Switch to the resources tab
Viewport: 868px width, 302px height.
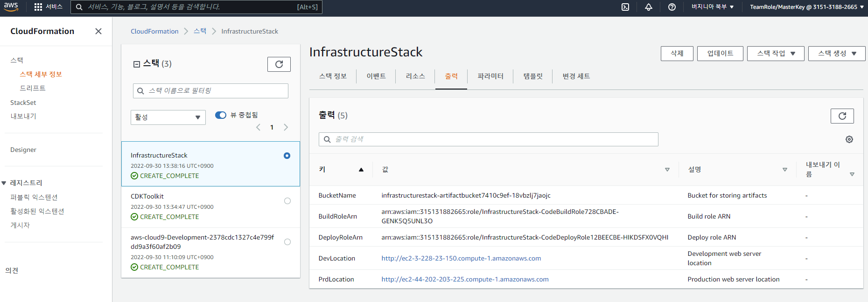[415, 76]
